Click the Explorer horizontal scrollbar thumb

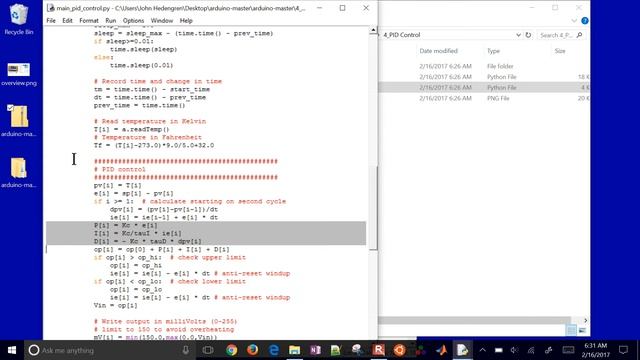click(474, 320)
